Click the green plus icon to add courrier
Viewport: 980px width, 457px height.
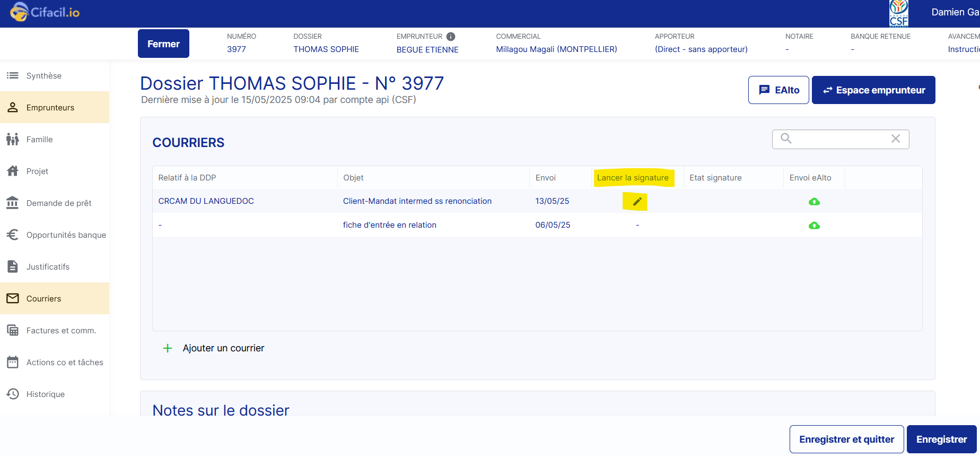pos(168,348)
